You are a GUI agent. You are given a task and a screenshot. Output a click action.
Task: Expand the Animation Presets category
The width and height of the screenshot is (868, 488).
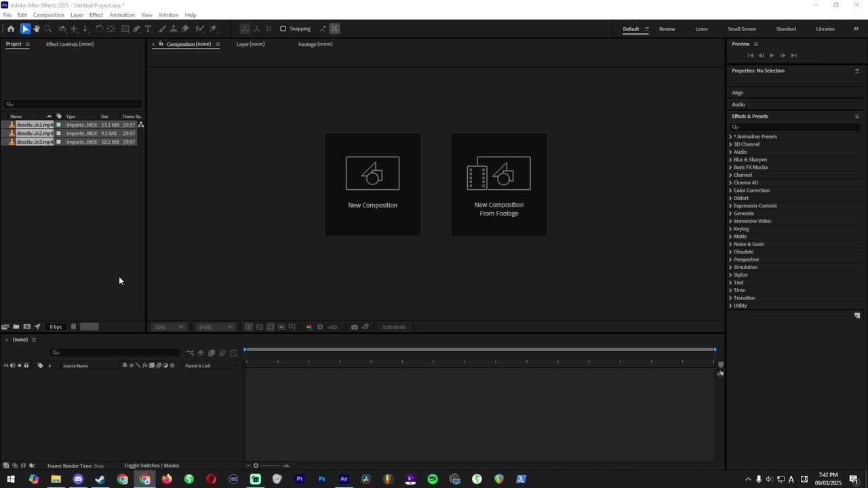pyautogui.click(x=730, y=137)
